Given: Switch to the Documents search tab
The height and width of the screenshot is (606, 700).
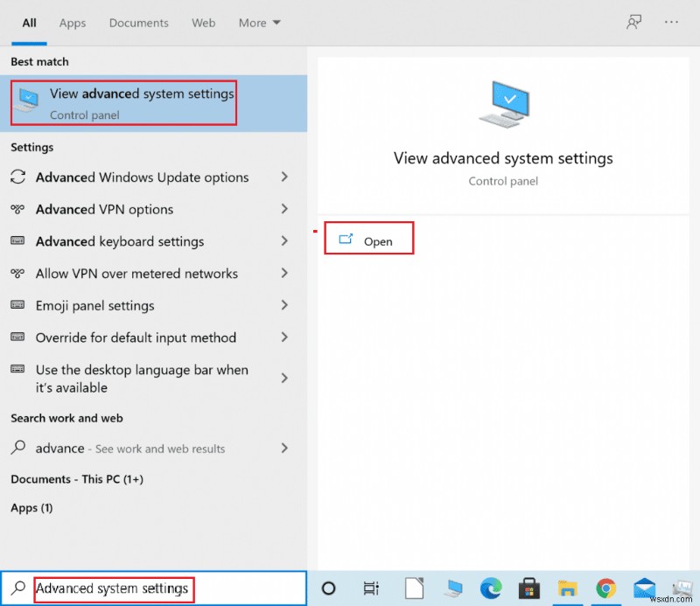Looking at the screenshot, I should 138,23.
